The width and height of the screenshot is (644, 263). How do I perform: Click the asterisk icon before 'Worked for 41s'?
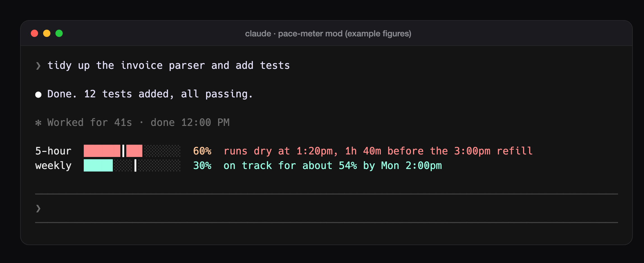38,123
